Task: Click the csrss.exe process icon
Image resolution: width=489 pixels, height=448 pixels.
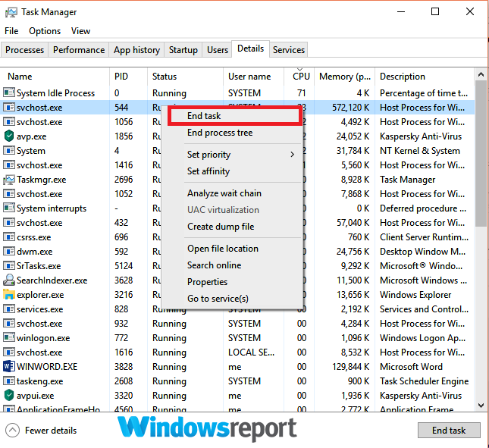Action: (x=9, y=237)
